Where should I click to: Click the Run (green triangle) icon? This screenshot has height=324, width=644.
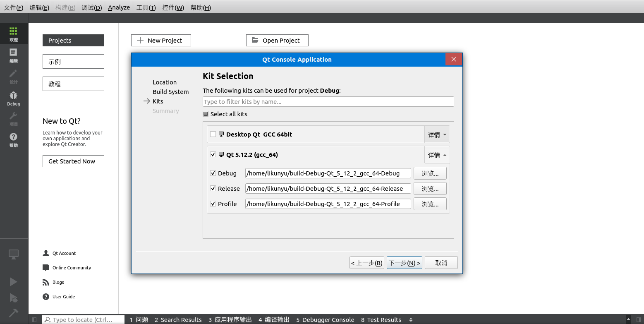click(x=14, y=281)
